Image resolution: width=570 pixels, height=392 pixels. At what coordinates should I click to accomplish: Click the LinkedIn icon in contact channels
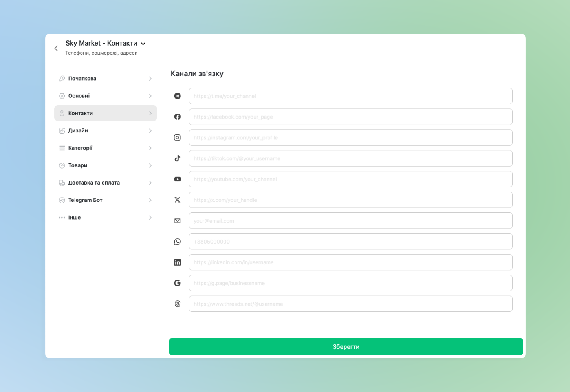(x=178, y=262)
